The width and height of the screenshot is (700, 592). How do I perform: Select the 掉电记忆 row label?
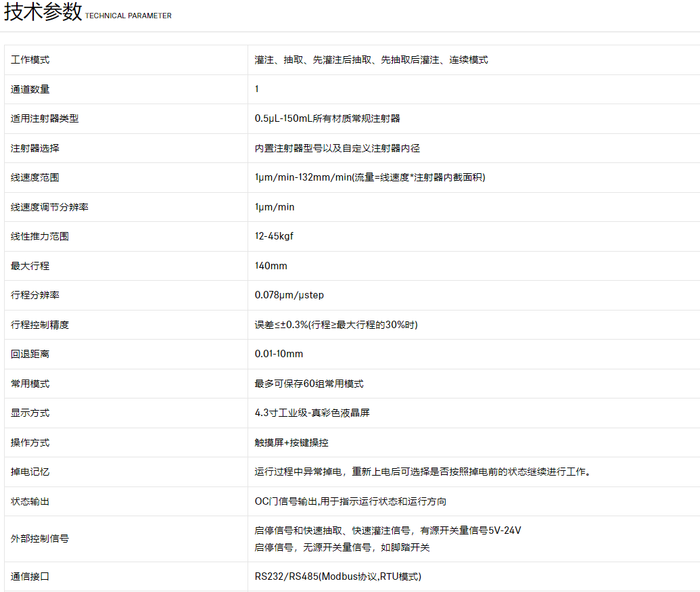[30, 472]
